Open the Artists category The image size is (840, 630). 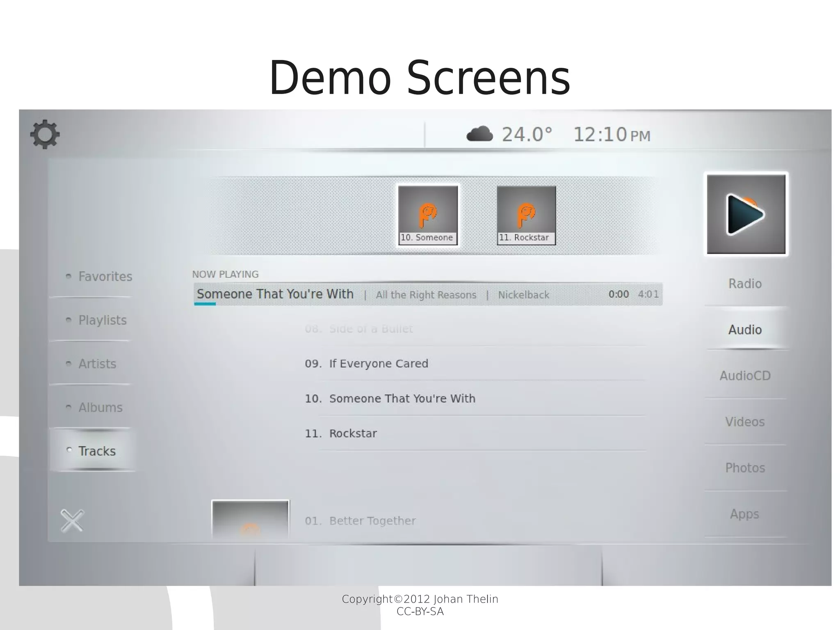(x=91, y=364)
